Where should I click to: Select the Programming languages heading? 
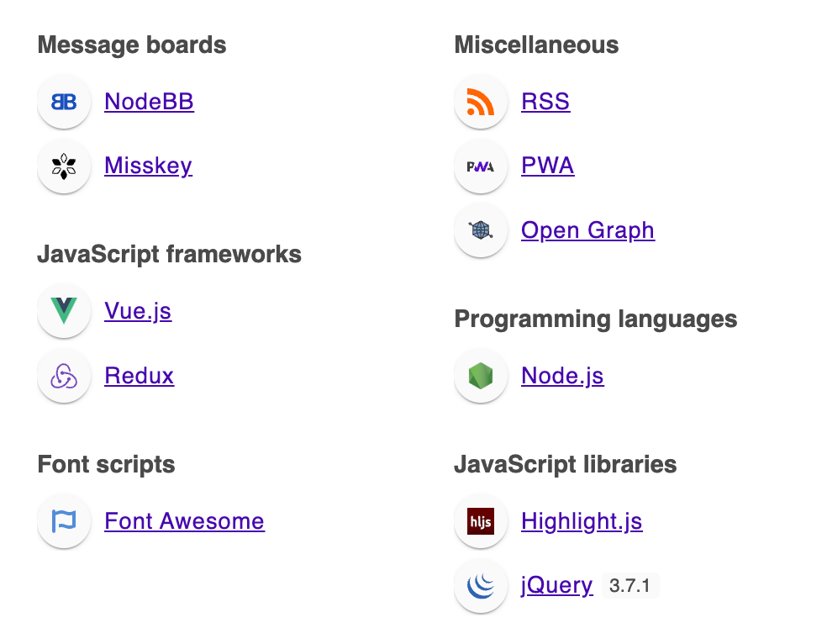596,319
